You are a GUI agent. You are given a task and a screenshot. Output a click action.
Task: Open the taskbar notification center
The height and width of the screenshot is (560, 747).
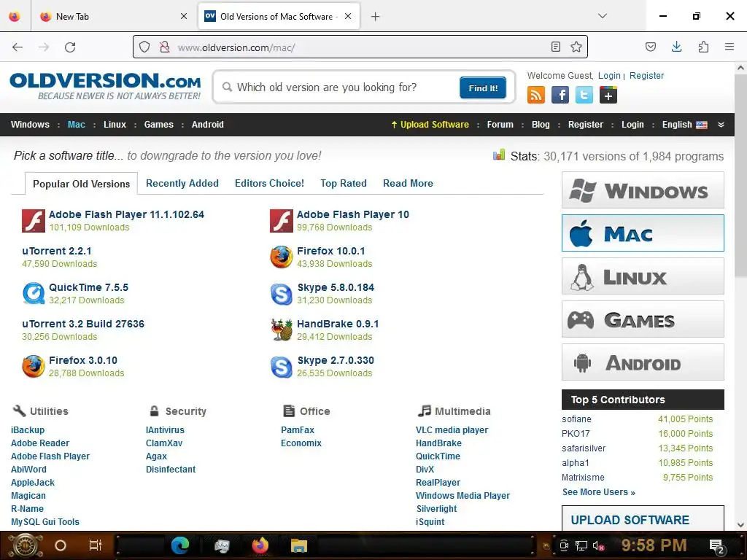point(718,546)
